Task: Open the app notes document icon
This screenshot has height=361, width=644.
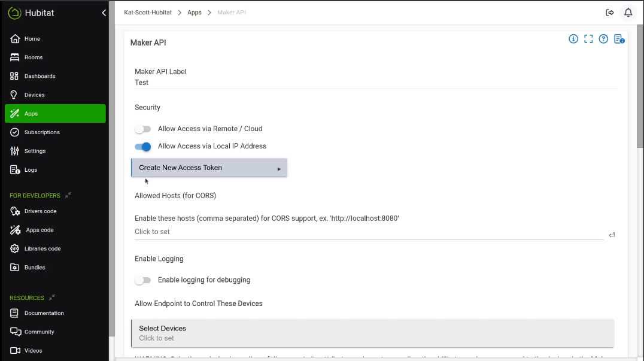Action: (619, 40)
